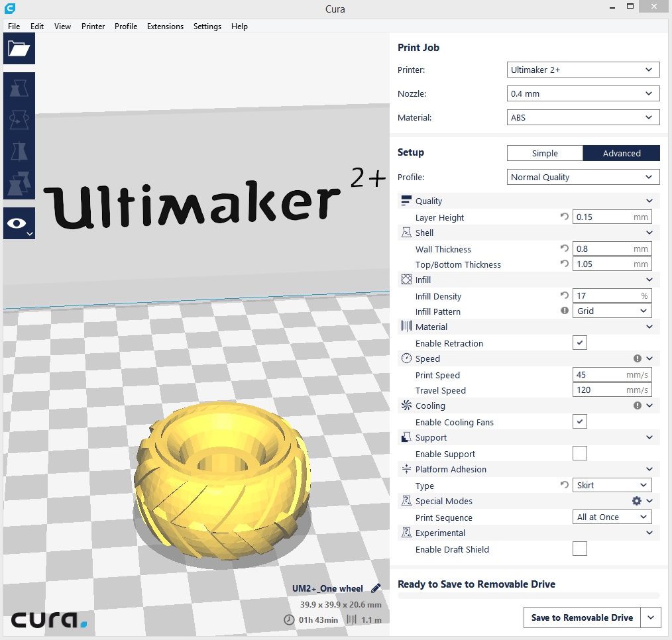Open the Profile Normal Quality dropdown
The height and width of the screenshot is (640, 672).
coord(583,177)
